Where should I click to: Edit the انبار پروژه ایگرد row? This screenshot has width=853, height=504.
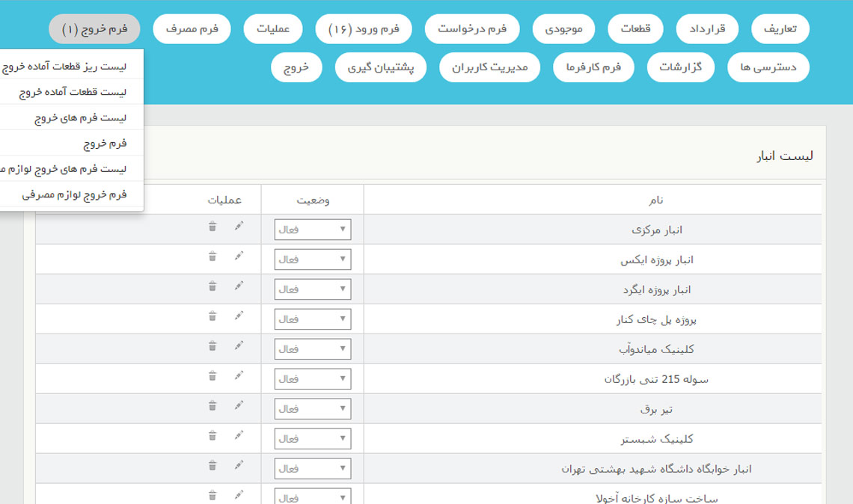239,286
